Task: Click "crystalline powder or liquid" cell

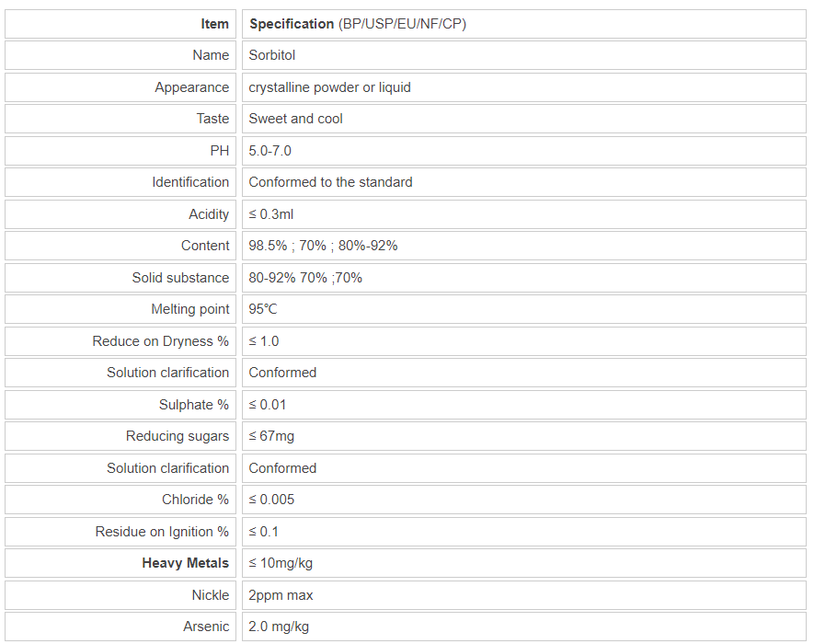Action: 329,87
